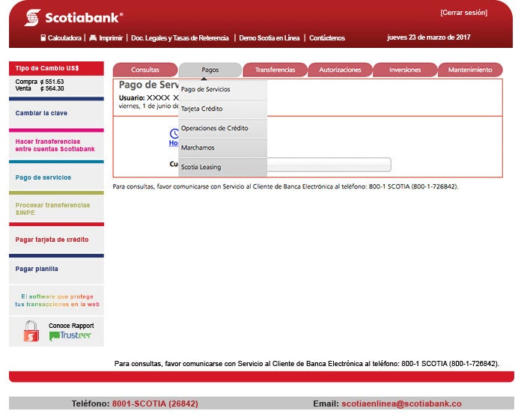This screenshot has width=524, height=420.
Task: Click the Cerrar sesión link
Action: [463, 13]
